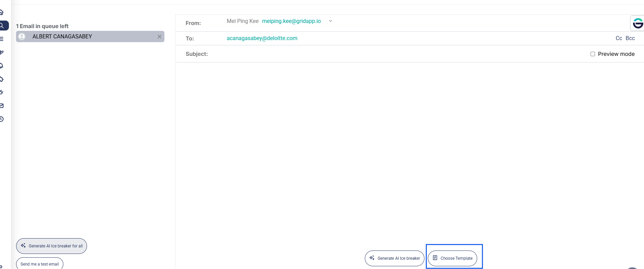The image size is (644, 269).
Task: Click the email body text area
Action: (x=409, y=152)
